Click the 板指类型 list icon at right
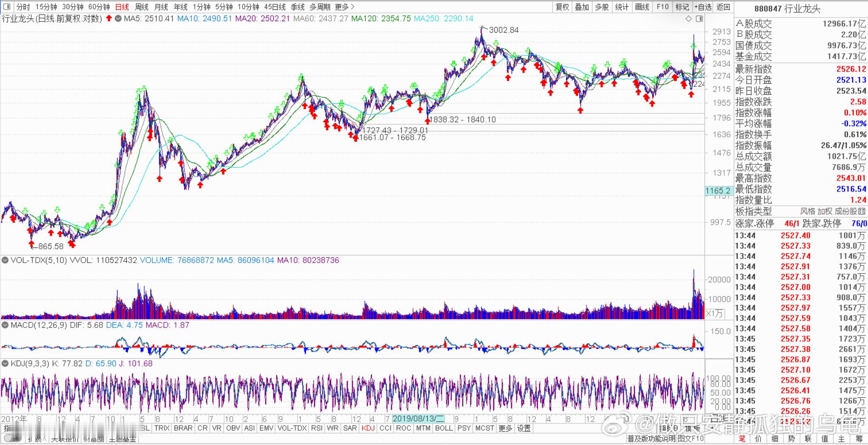 pyautogui.click(x=862, y=211)
